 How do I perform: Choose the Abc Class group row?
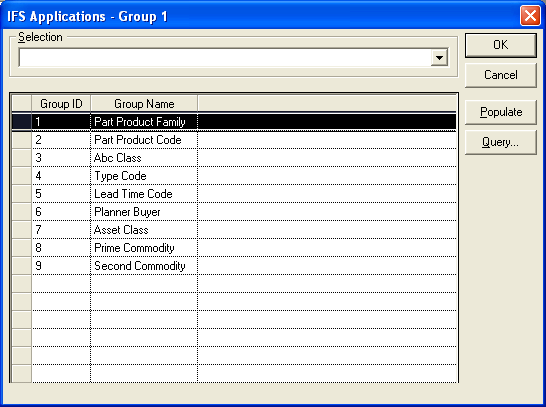(x=234, y=158)
